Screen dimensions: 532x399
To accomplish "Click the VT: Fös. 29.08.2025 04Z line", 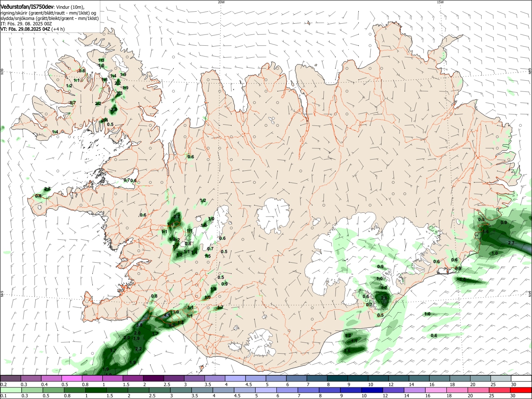I will tap(25, 29).
